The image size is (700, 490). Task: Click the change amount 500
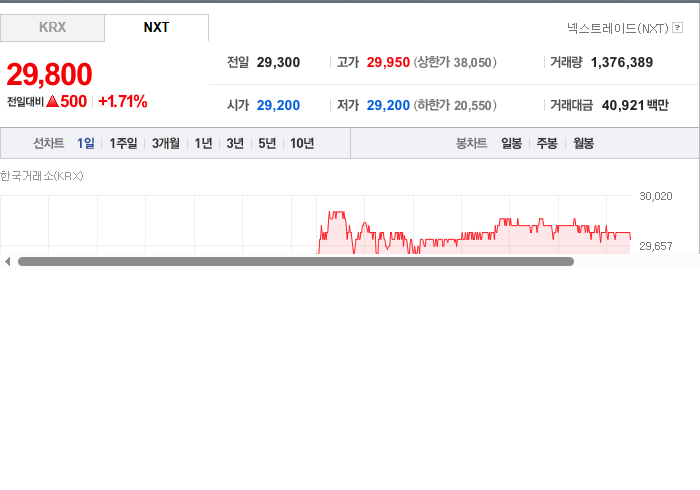pyautogui.click(x=74, y=101)
